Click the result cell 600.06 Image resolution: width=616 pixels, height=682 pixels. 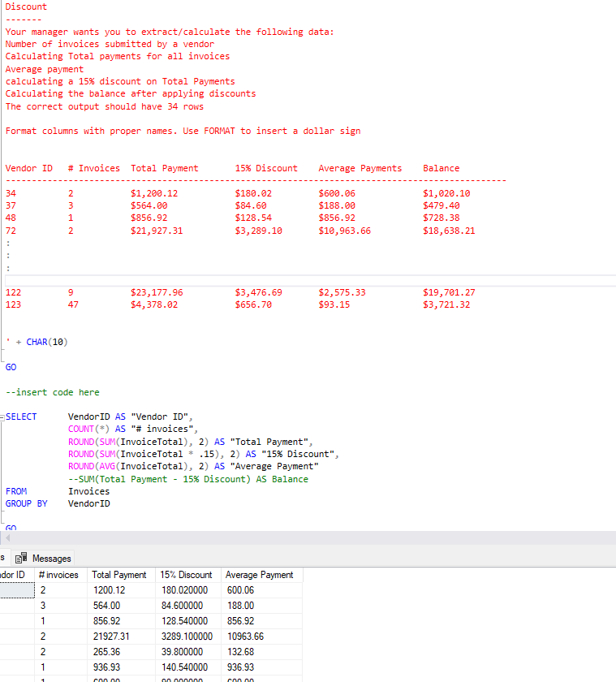point(261,590)
